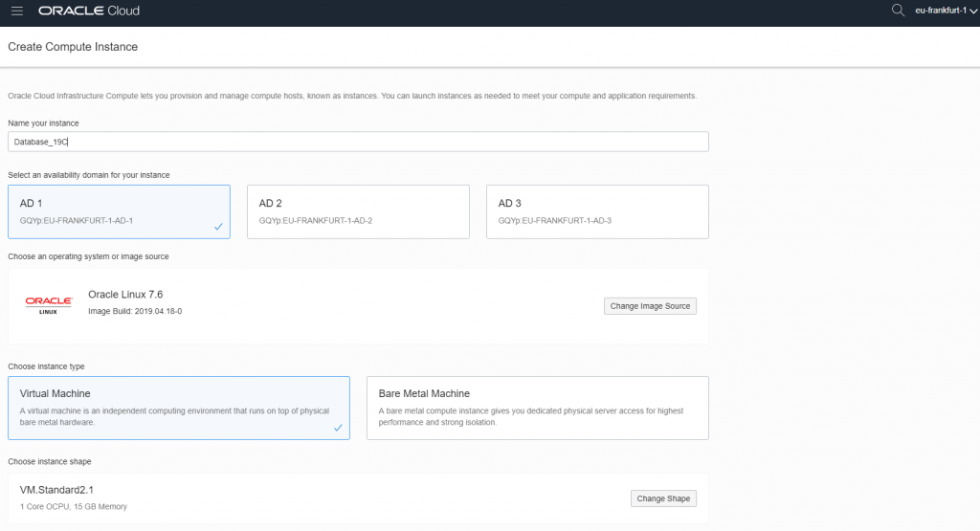Open the search magnifier icon
This screenshot has width=980, height=531.
[898, 10]
